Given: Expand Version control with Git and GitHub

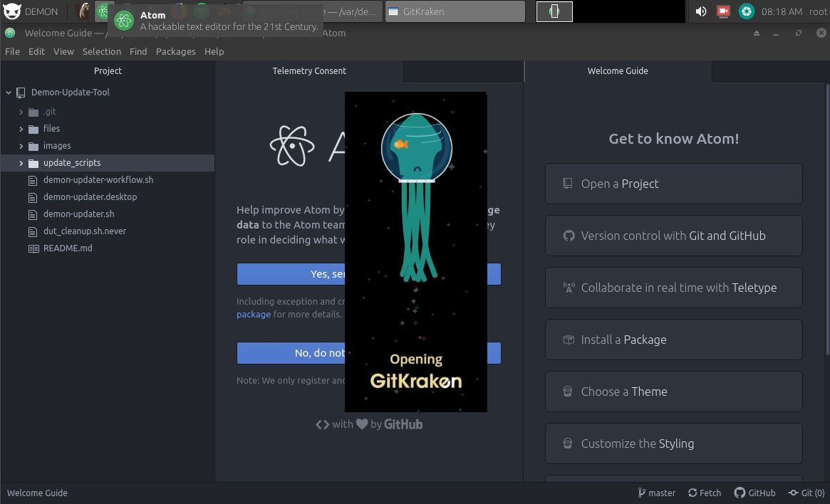Looking at the screenshot, I should [673, 236].
